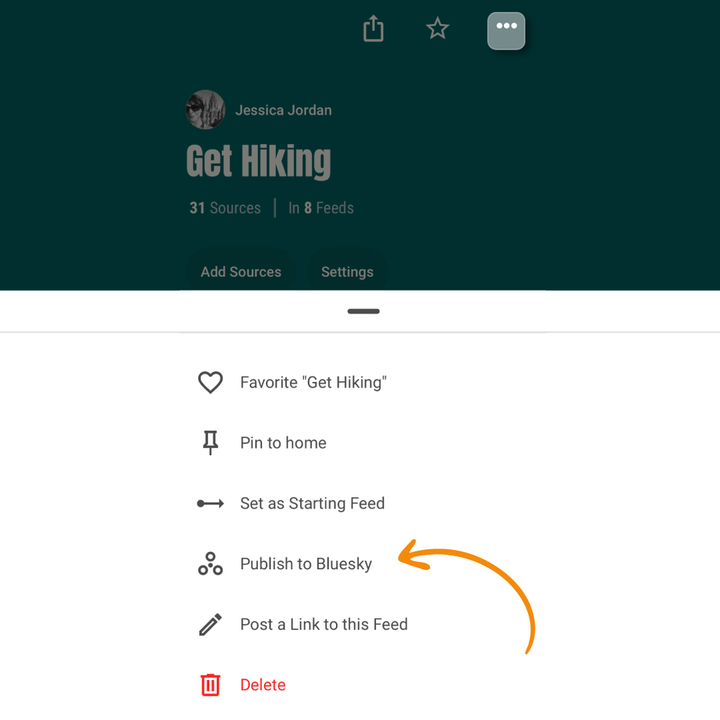This screenshot has height=720, width=720.
Task: Close the three-dots more options menu
Action: [506, 30]
